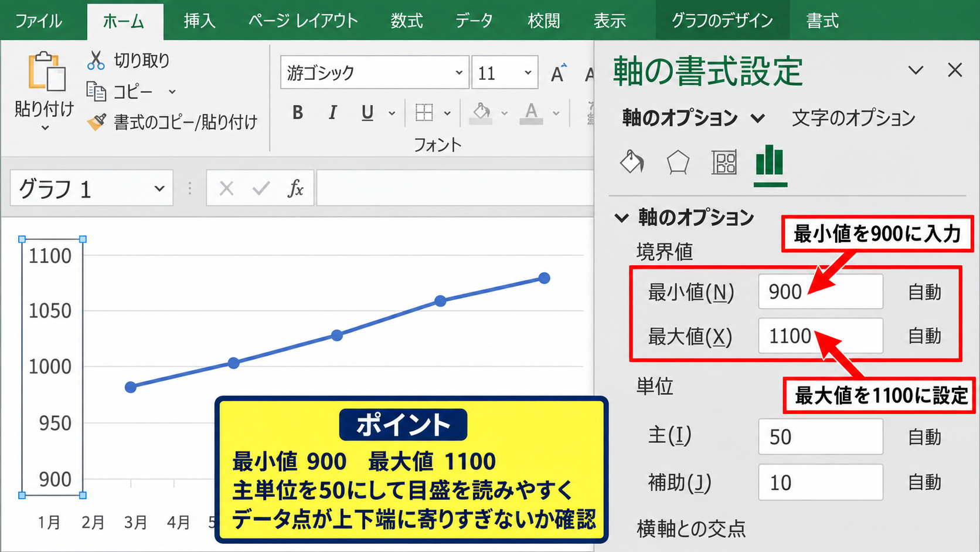
Task: Open Effects pentagon tab in axis pane
Action: (x=678, y=162)
